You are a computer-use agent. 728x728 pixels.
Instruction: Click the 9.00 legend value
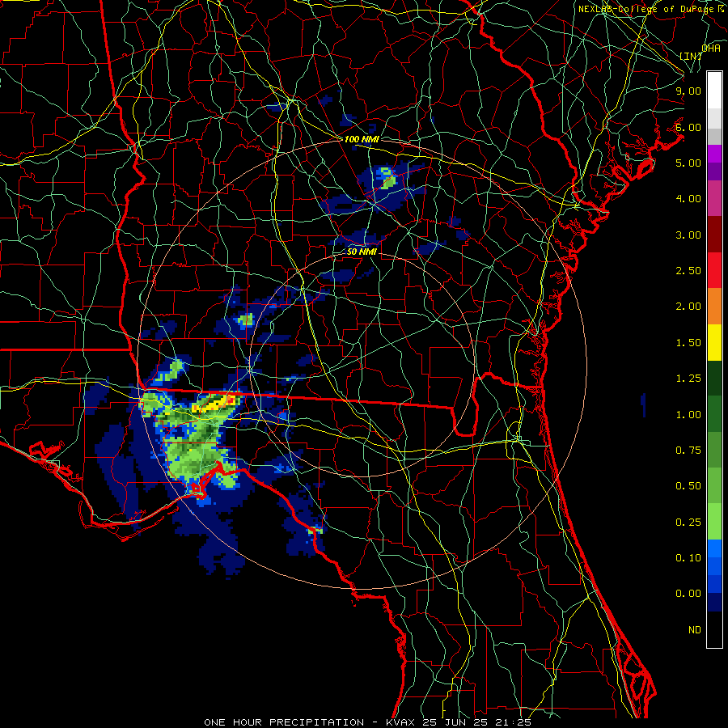coord(688,91)
